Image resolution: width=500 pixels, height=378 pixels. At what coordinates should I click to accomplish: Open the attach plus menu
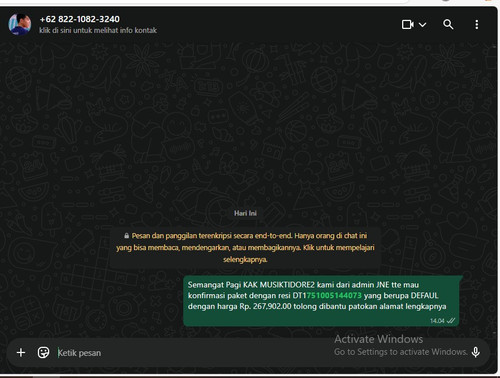coord(21,353)
